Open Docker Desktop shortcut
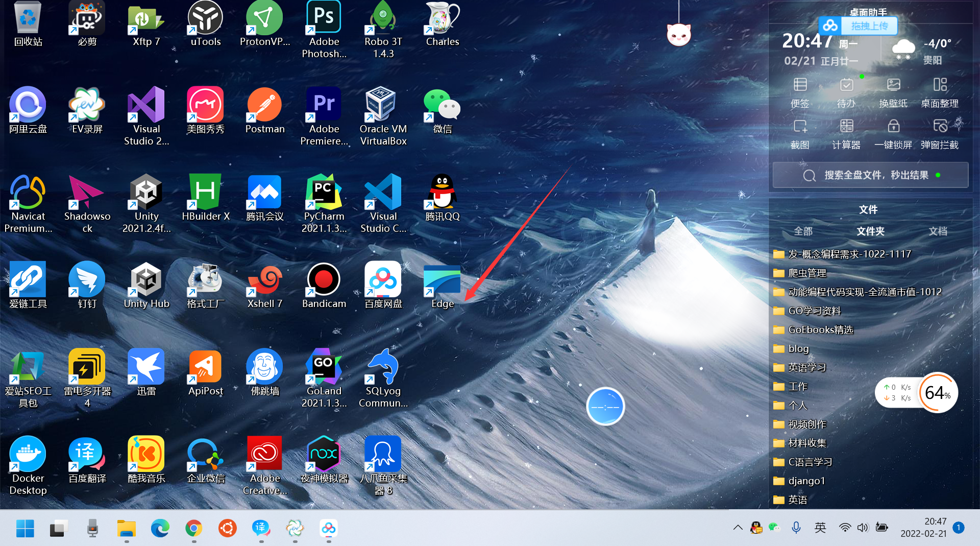 coord(28,455)
